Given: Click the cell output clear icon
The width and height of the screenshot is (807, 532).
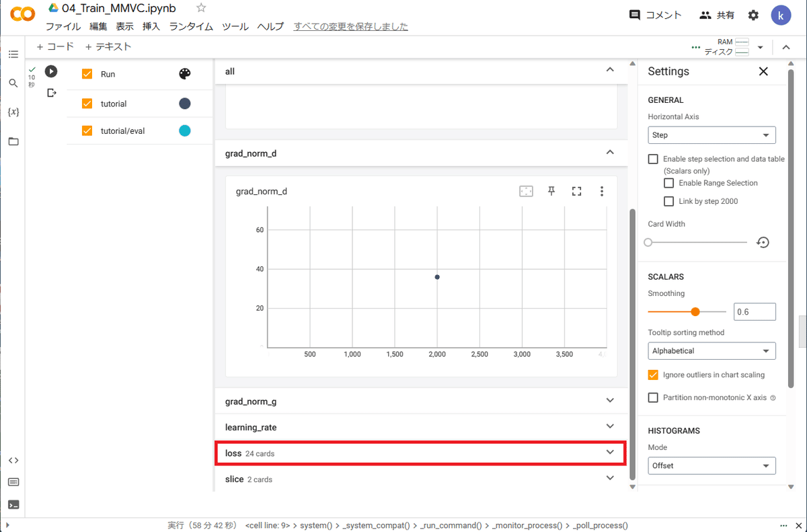Looking at the screenshot, I should pos(52,93).
